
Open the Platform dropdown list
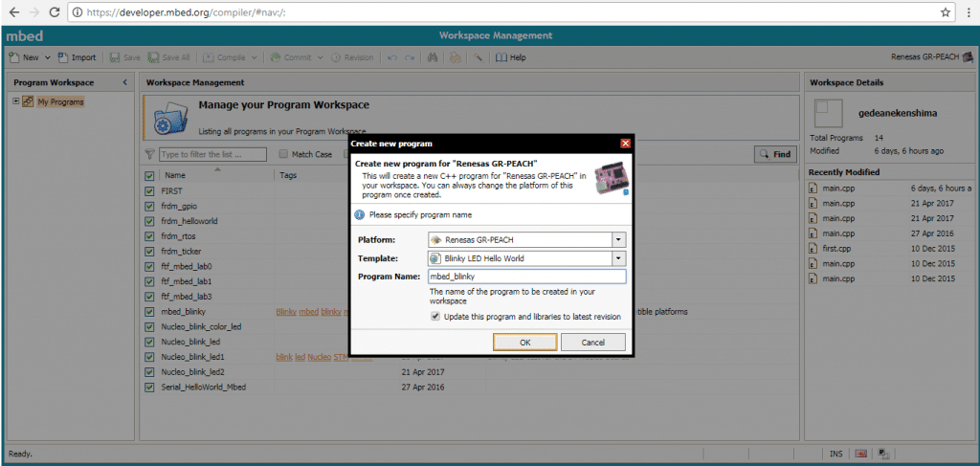(618, 239)
